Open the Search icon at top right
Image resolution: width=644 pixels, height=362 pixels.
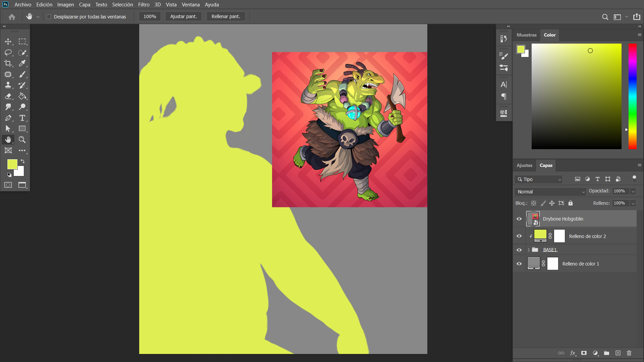(x=605, y=17)
